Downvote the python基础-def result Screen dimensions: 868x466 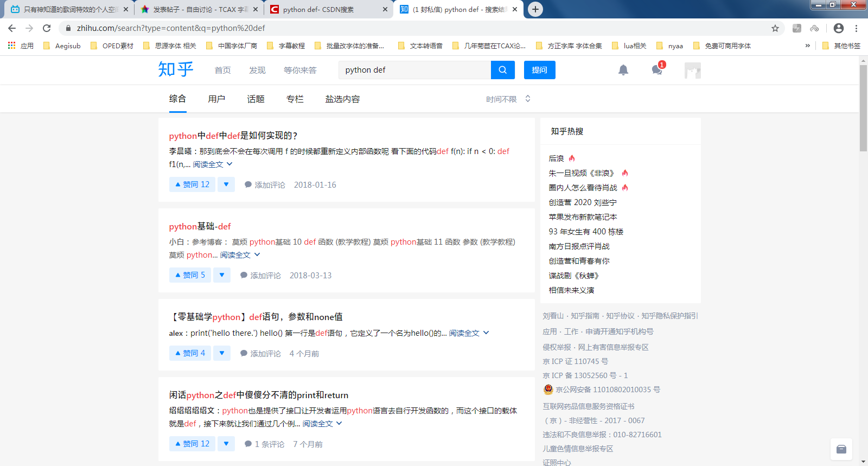222,275
